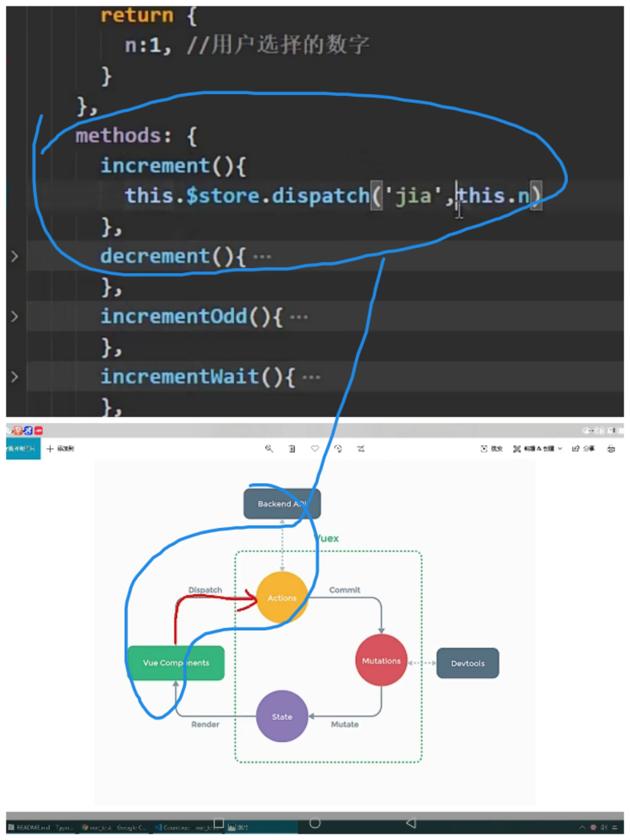Select the teal tab at toolbar left
The height and width of the screenshot is (840, 630).
(x=23, y=449)
